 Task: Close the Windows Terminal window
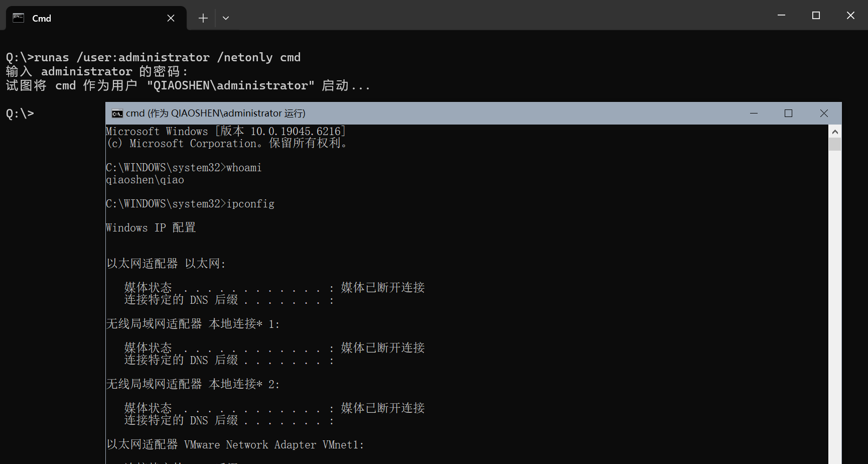[x=850, y=16]
